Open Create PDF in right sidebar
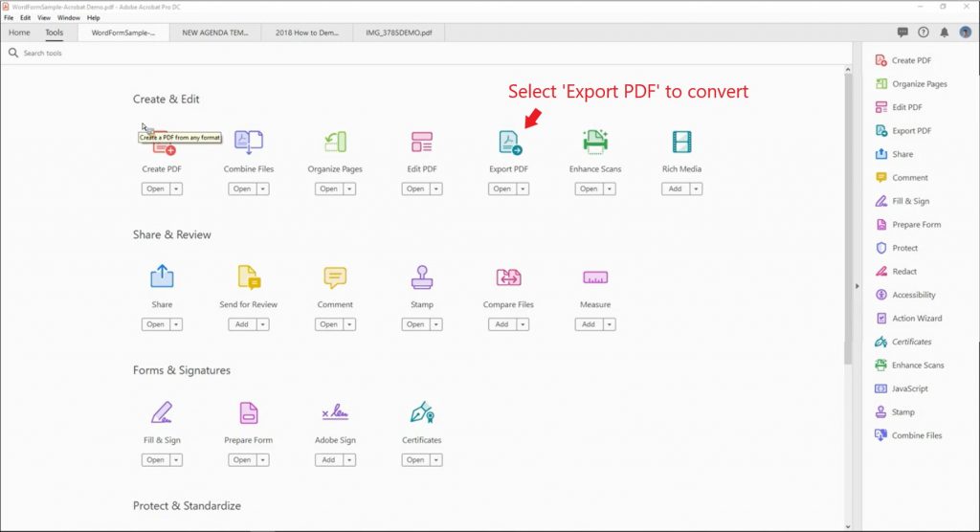This screenshot has width=980, height=532. pyautogui.click(x=903, y=60)
